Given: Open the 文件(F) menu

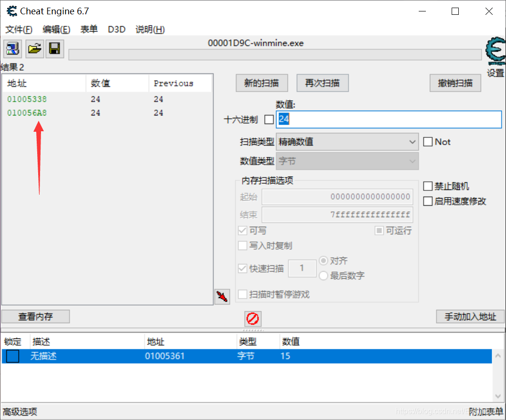Looking at the screenshot, I should (x=19, y=30).
